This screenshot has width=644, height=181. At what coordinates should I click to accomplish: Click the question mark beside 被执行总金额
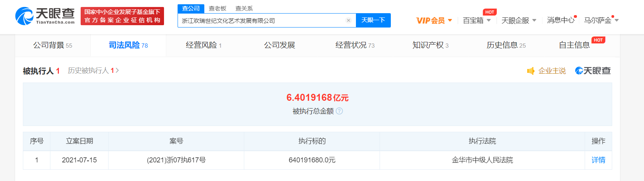[339, 111]
